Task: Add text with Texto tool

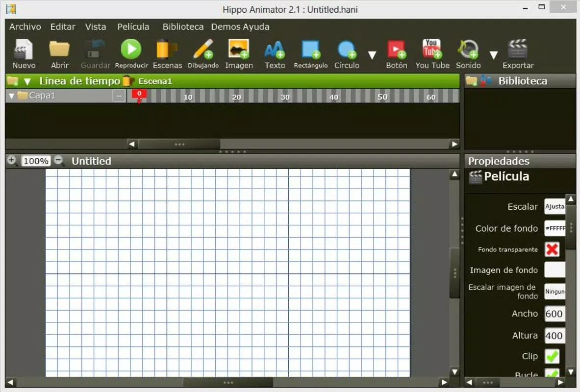Action: tap(275, 53)
